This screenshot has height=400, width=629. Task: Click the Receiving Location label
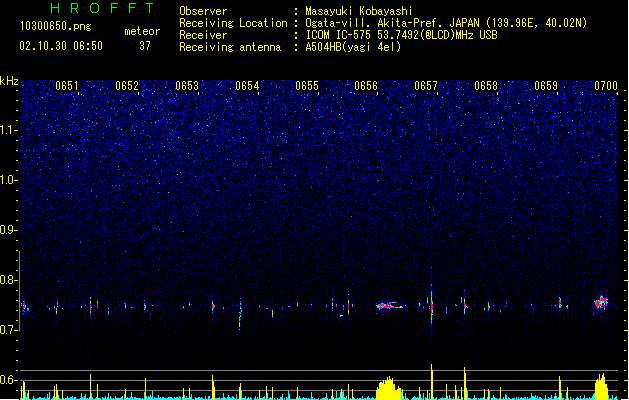click(x=233, y=23)
